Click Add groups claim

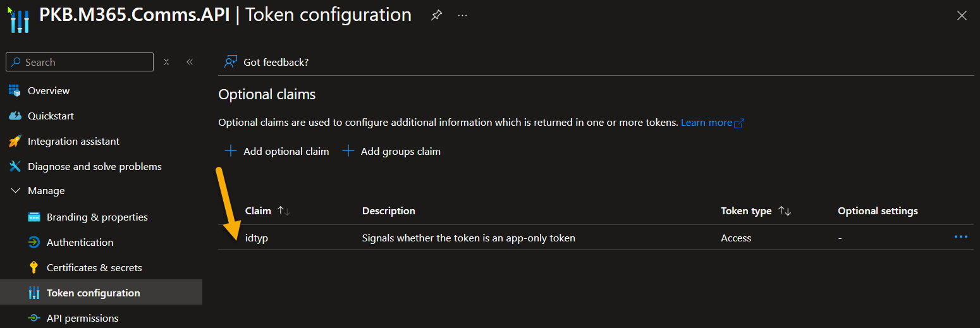coord(401,151)
